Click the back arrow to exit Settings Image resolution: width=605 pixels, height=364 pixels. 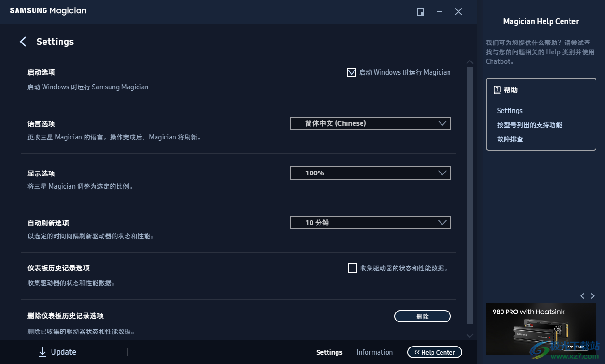[x=23, y=42]
